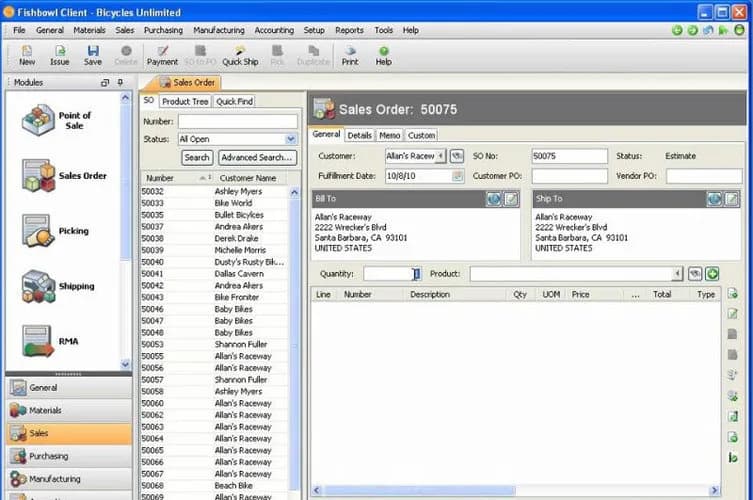Click the SO No field showing 50075
Screen dimensions: 753x500
click(570, 156)
